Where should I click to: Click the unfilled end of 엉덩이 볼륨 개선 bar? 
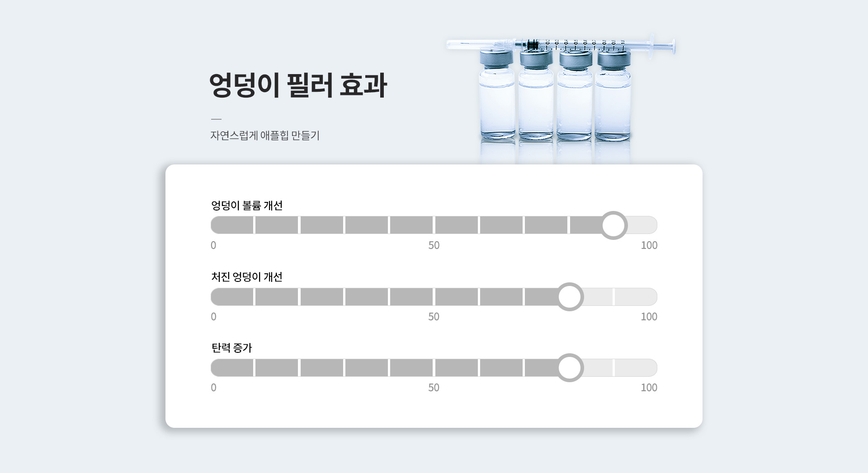[642, 225]
